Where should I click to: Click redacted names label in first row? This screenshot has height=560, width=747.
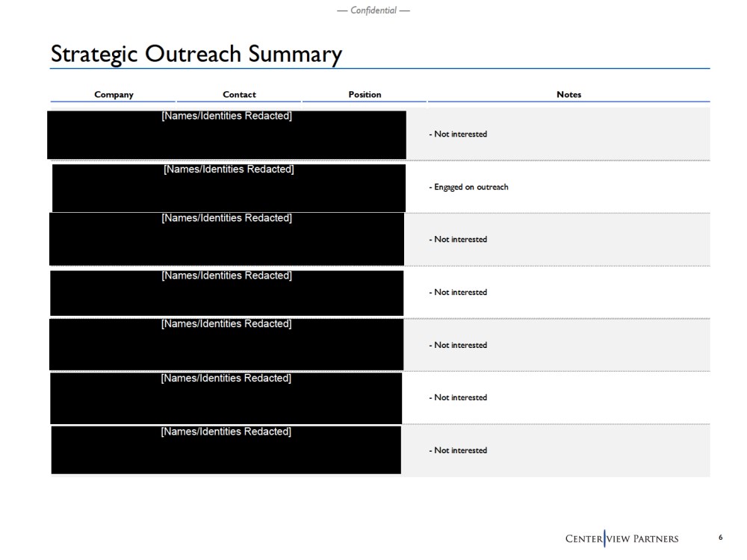226,116
